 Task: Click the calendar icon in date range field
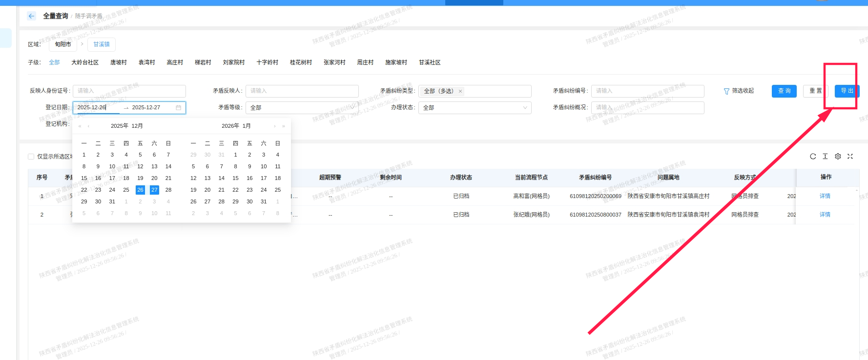coord(179,108)
